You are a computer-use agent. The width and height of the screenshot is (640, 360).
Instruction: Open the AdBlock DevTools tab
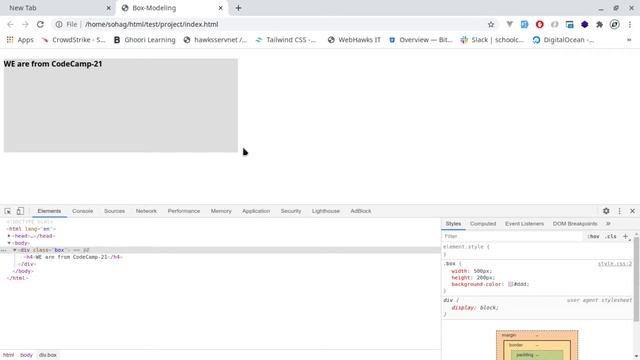coord(361,211)
